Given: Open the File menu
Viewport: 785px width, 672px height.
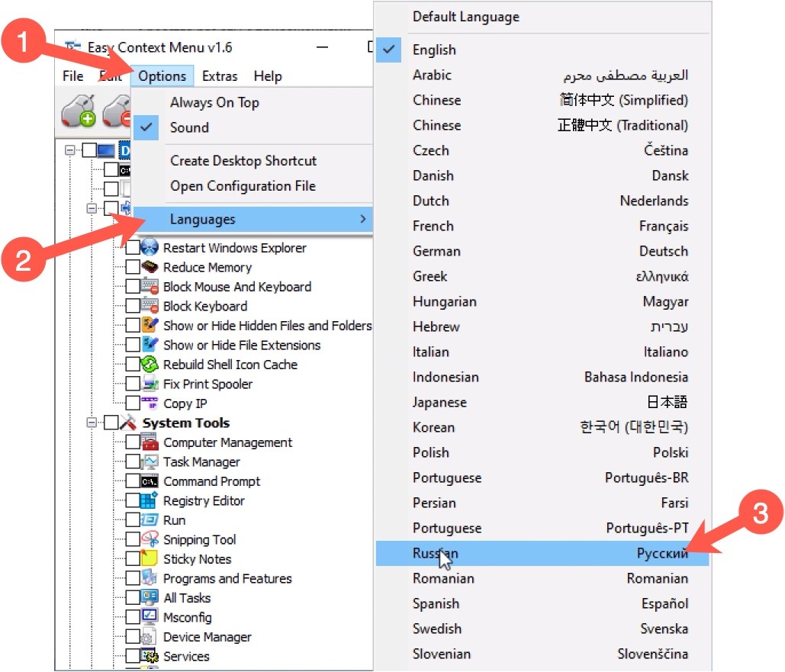Looking at the screenshot, I should (x=73, y=76).
